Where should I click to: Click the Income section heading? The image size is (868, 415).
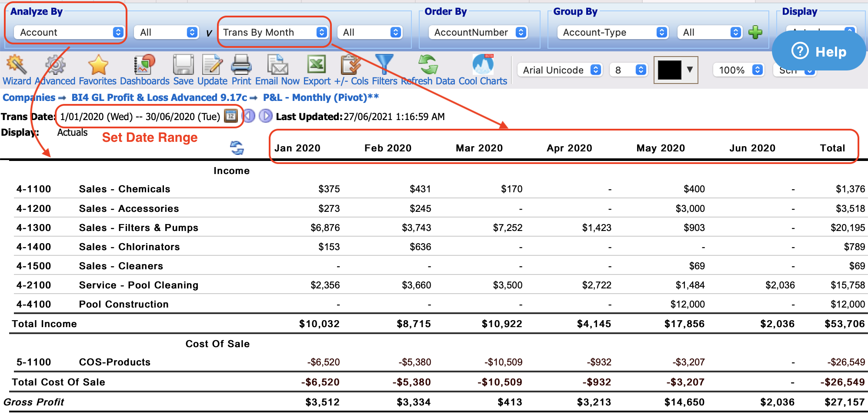click(x=231, y=171)
